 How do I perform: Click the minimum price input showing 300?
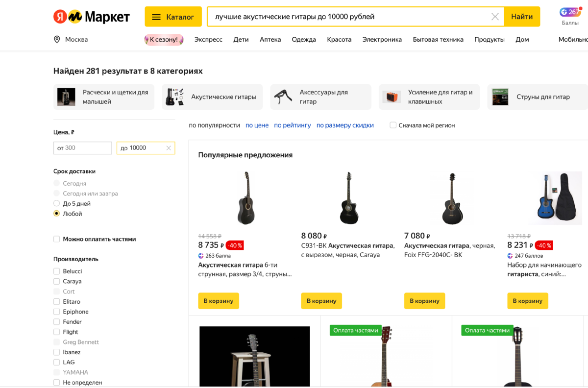(x=82, y=148)
